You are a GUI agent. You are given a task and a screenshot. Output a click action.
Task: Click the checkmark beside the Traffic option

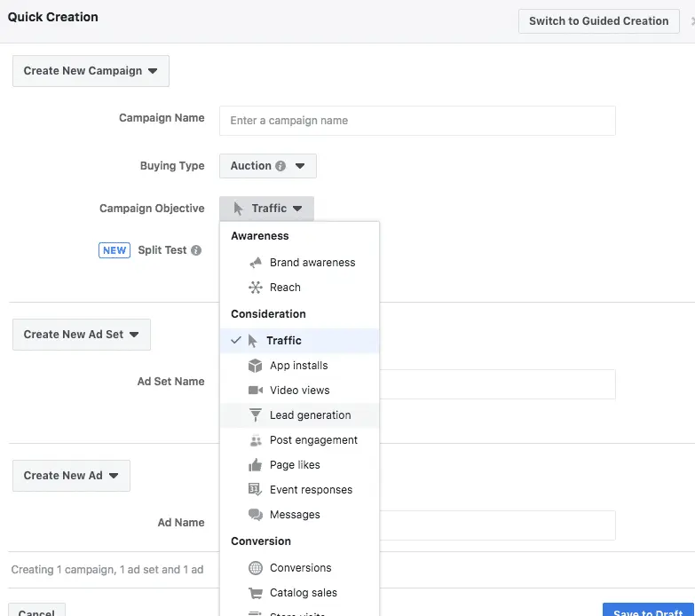click(236, 340)
